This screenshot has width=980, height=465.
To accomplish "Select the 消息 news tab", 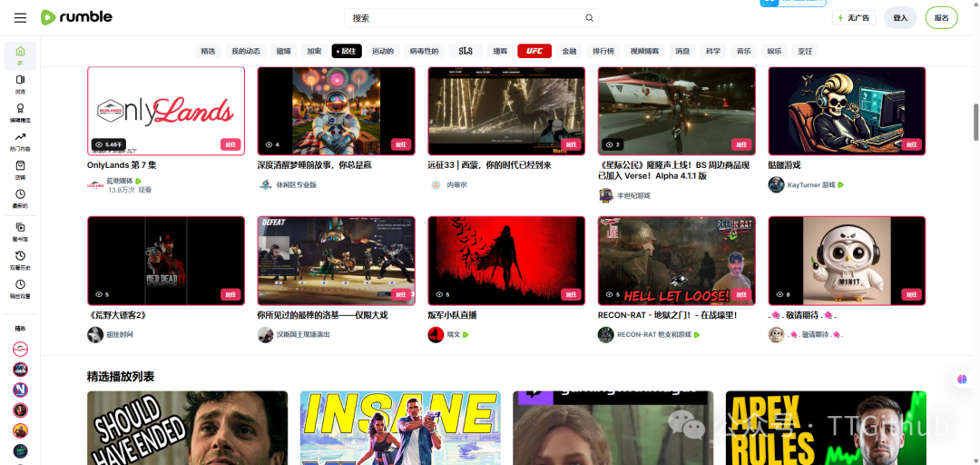I will (682, 52).
